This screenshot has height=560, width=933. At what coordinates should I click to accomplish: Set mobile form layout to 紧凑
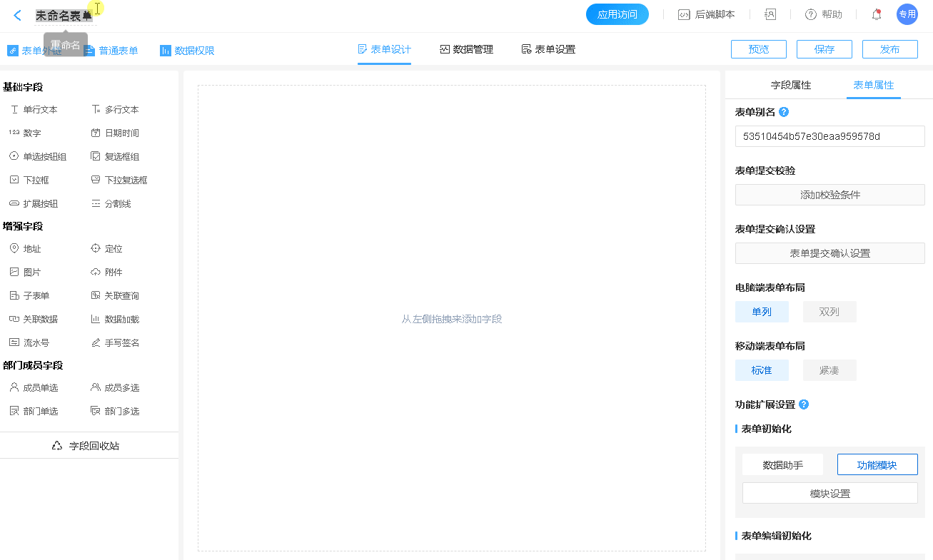click(x=829, y=370)
